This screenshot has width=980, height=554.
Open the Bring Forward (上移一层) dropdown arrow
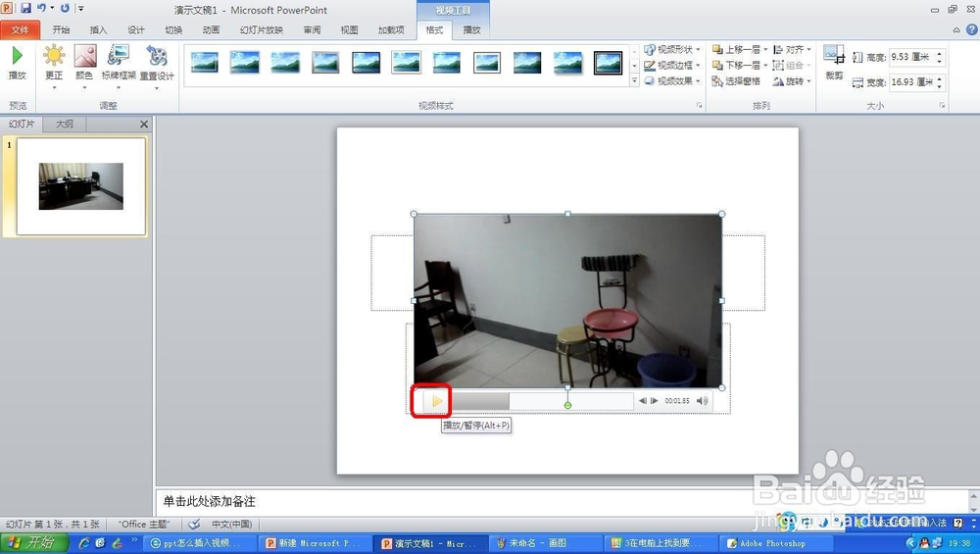click(765, 49)
